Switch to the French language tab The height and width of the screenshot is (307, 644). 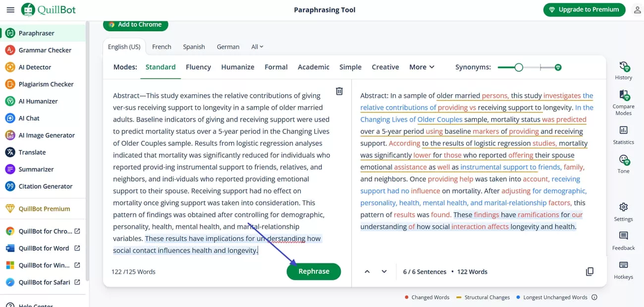161,47
